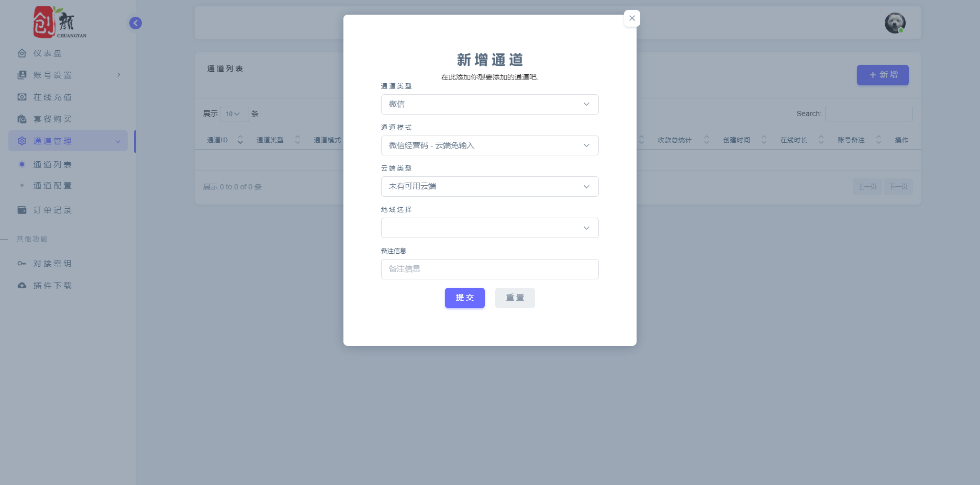Click the 操作 column header

pos(901,140)
